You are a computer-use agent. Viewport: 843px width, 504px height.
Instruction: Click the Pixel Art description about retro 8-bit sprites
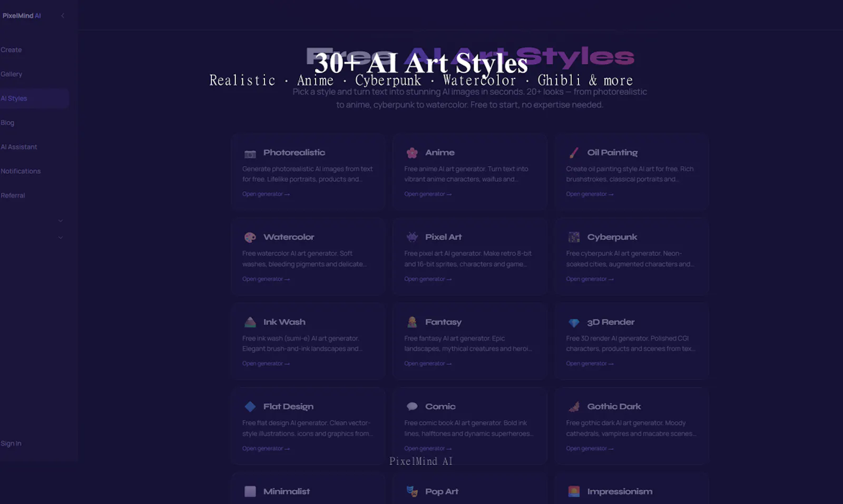coord(468,259)
